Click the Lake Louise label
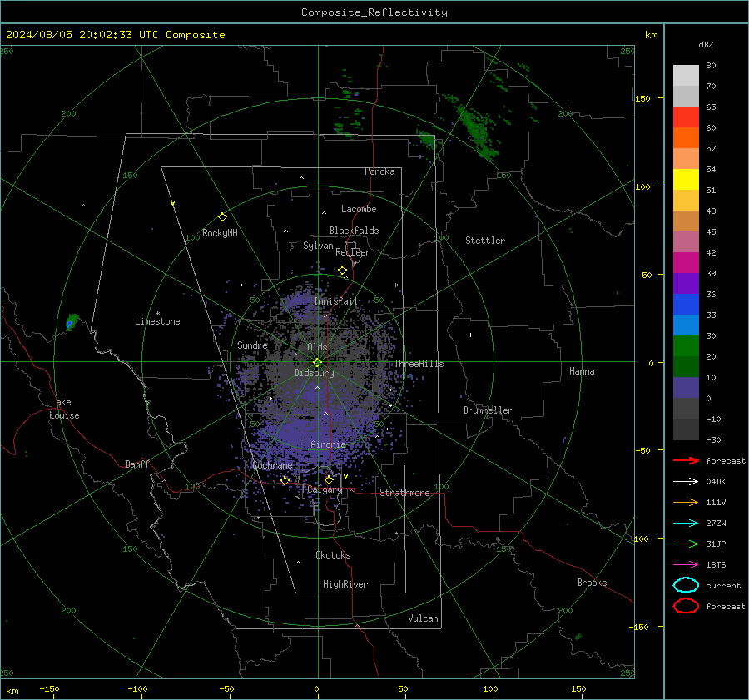The image size is (749, 700). [x=64, y=409]
